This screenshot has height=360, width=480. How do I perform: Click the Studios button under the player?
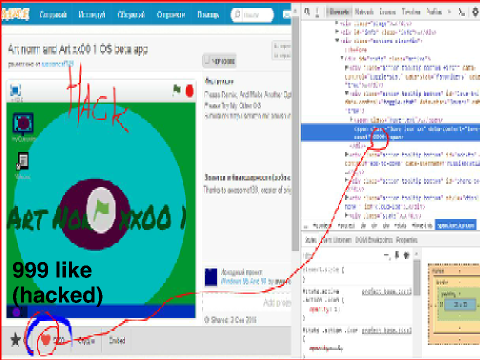coord(86,341)
